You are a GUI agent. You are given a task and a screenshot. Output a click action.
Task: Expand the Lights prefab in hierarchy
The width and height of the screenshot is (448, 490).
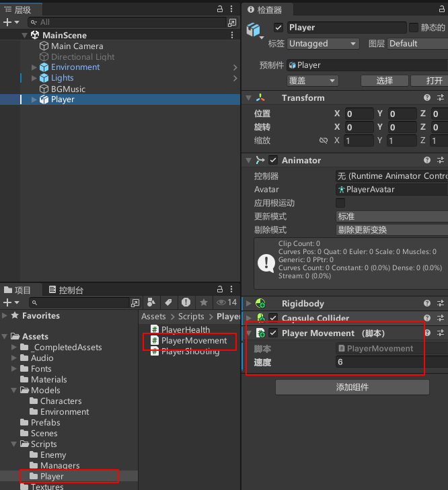pyautogui.click(x=34, y=78)
